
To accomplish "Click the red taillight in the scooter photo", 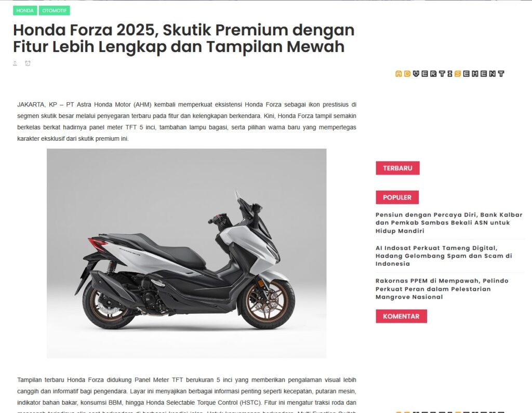I will coord(98,244).
